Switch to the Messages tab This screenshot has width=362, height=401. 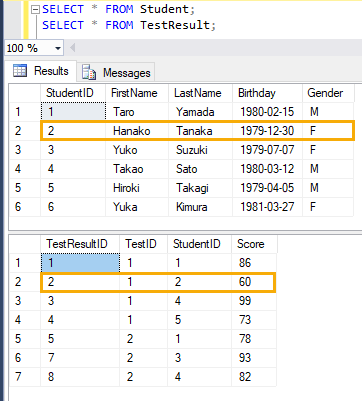116,72
